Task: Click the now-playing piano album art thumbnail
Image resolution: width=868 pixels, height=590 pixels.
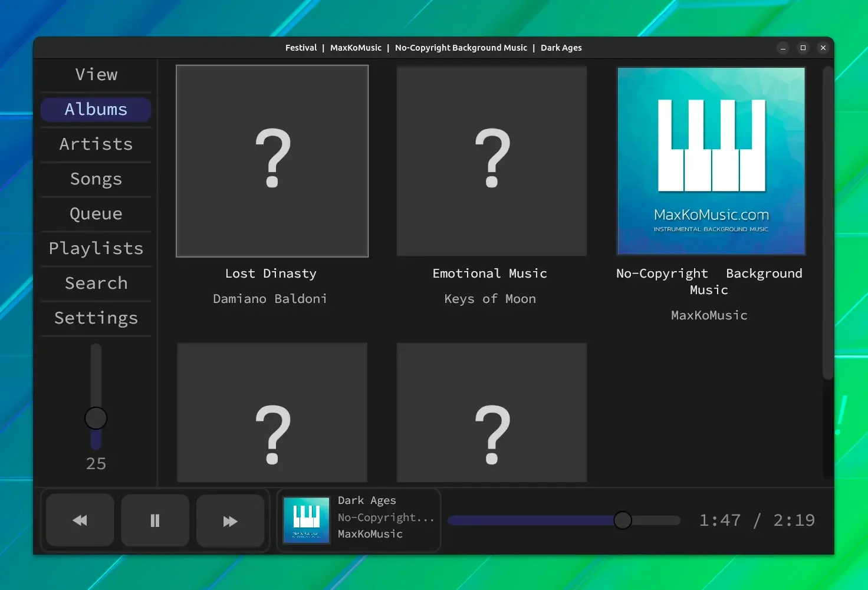Action: 306,520
